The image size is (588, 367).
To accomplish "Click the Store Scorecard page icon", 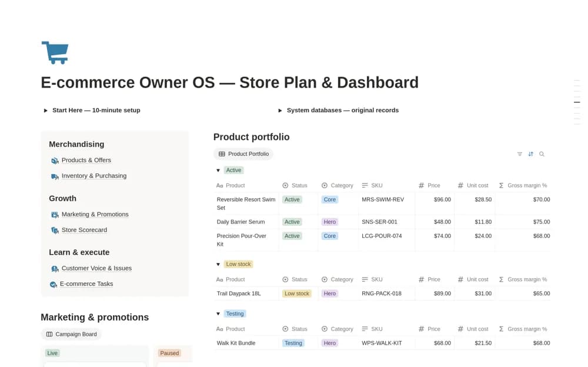I will (55, 231).
